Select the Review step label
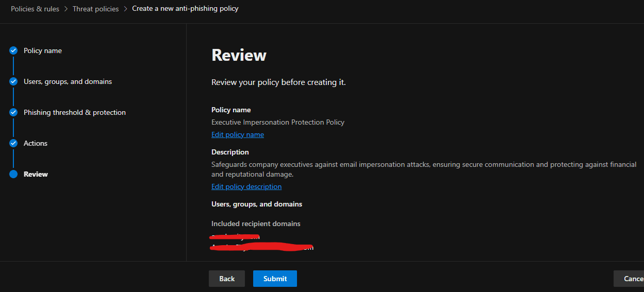This screenshot has width=644, height=292. point(36,174)
